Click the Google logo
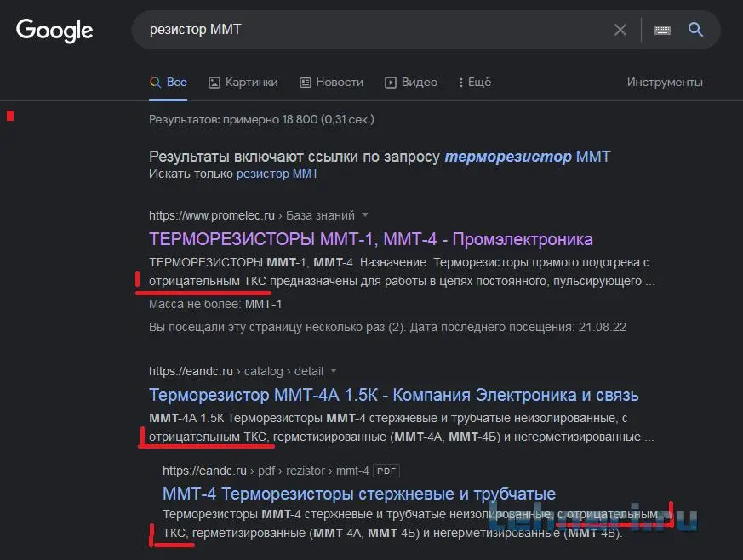This screenshot has width=743, height=560. (54, 30)
